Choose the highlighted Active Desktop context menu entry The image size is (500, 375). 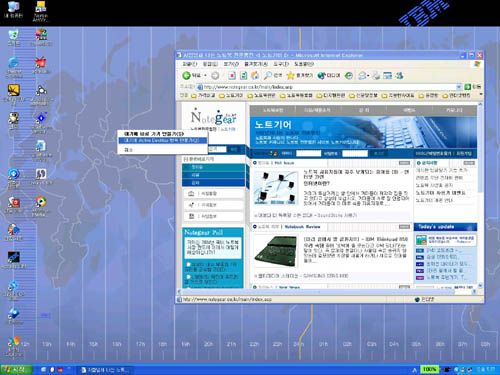(x=163, y=141)
